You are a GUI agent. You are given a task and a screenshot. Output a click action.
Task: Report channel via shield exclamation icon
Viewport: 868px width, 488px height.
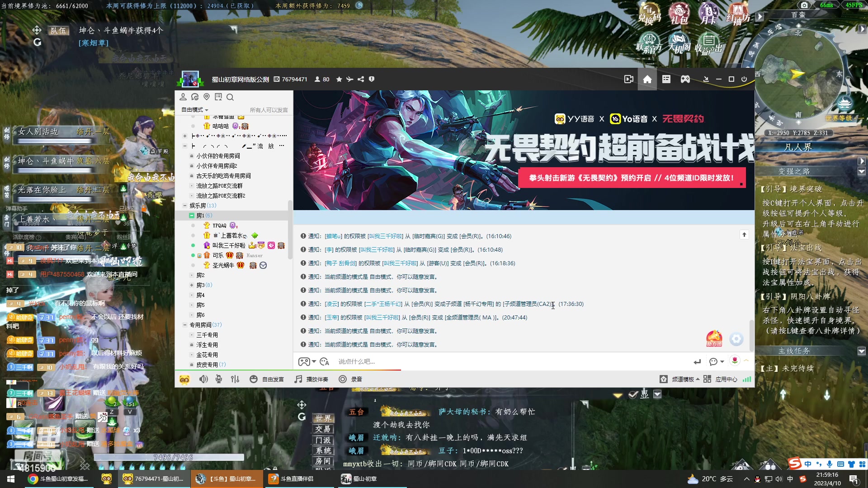tap(372, 79)
